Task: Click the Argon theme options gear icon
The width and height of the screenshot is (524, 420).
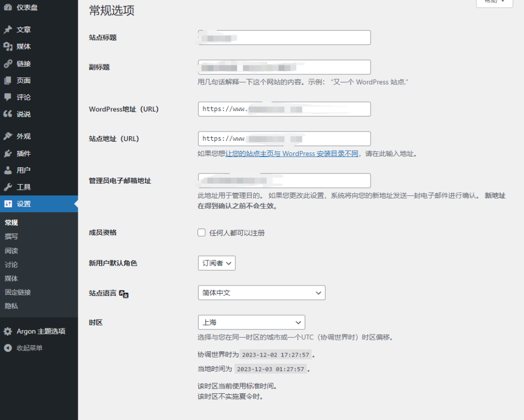Action: pos(8,331)
